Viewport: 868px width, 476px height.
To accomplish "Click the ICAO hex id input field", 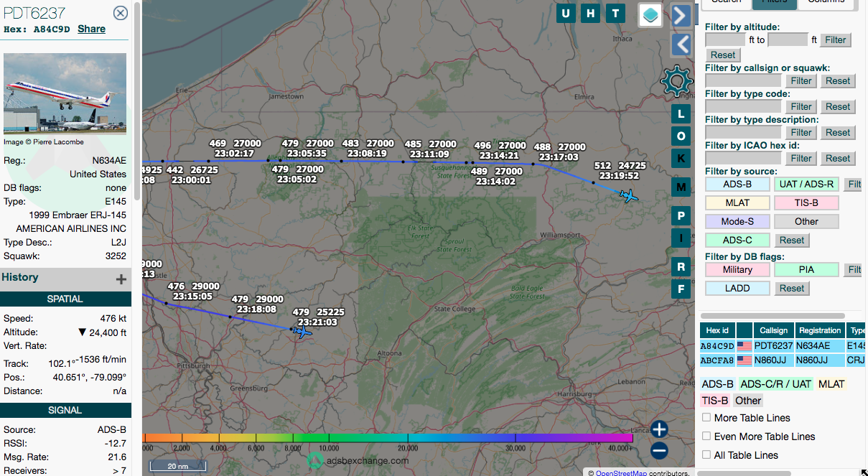I will click(x=743, y=158).
